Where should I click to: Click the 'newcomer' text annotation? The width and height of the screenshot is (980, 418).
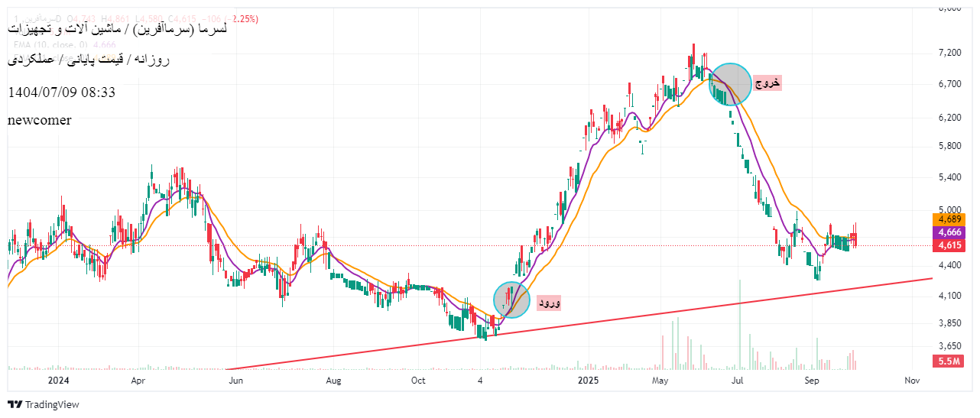click(x=39, y=120)
